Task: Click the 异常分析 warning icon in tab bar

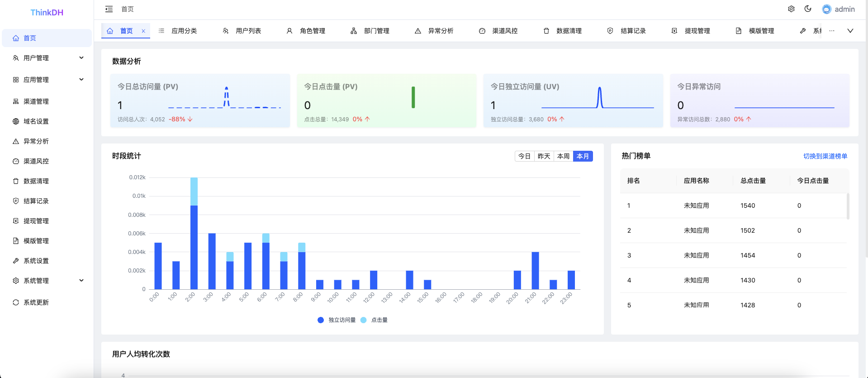Action: 418,31
